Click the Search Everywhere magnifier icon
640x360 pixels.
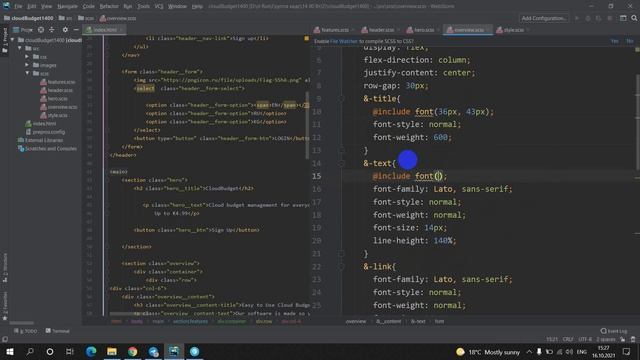point(634,18)
